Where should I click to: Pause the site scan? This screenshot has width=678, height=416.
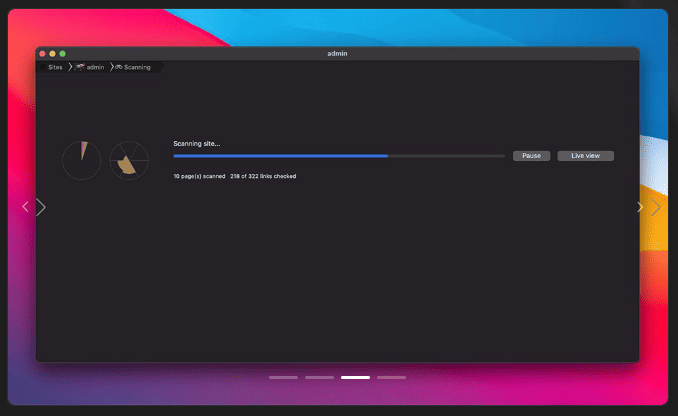click(x=531, y=156)
